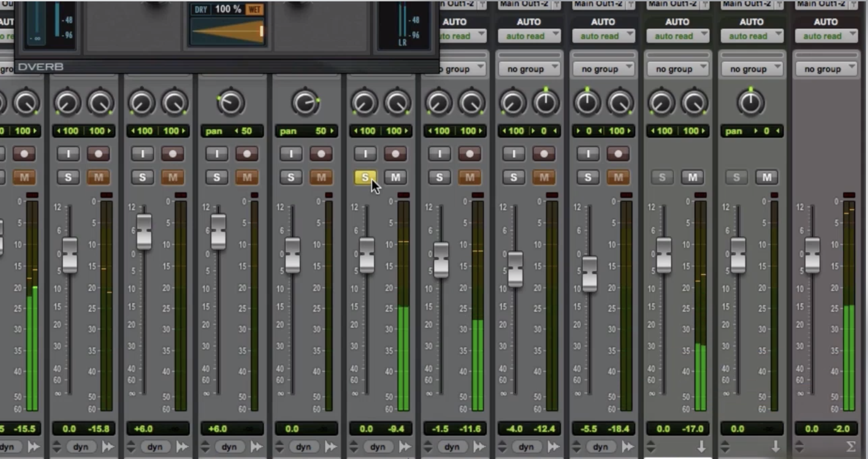Open the no group dropdown above the -5.5 track
The width and height of the screenshot is (868, 459).
coord(603,69)
